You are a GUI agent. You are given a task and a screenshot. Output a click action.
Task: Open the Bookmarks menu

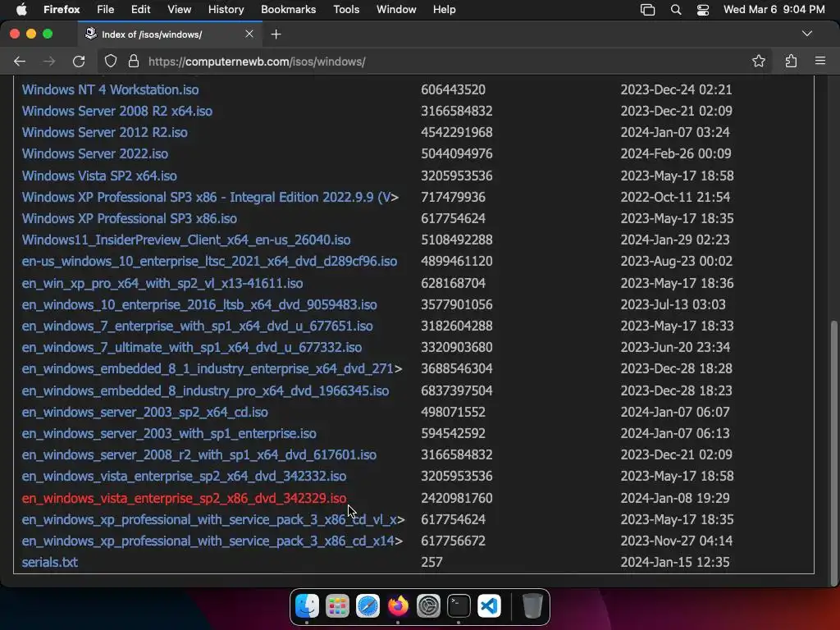click(288, 9)
